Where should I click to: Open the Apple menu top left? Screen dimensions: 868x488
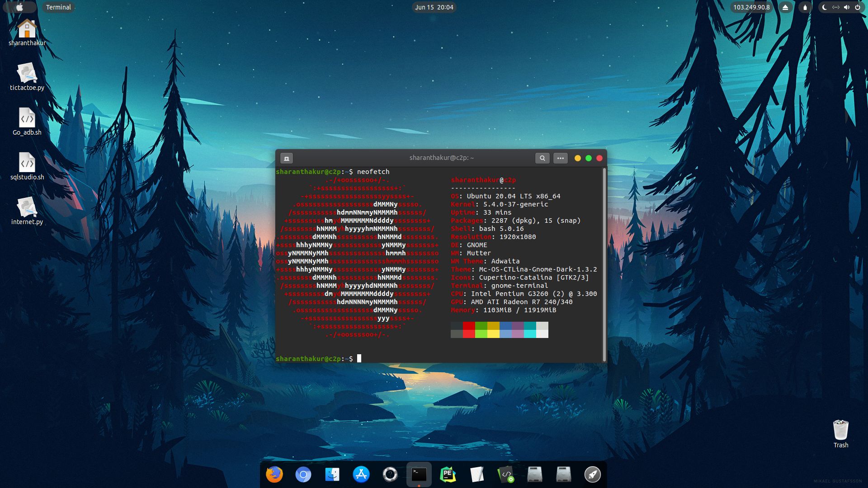(x=19, y=7)
